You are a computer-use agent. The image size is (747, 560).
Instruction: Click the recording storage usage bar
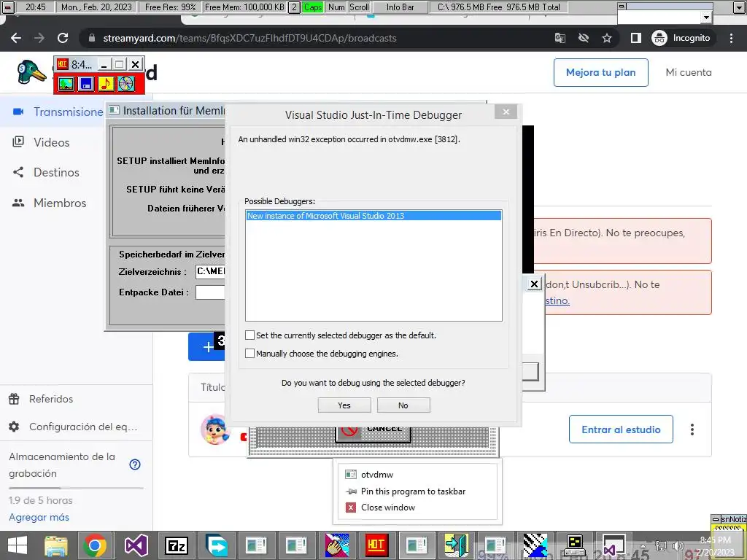tap(76, 488)
